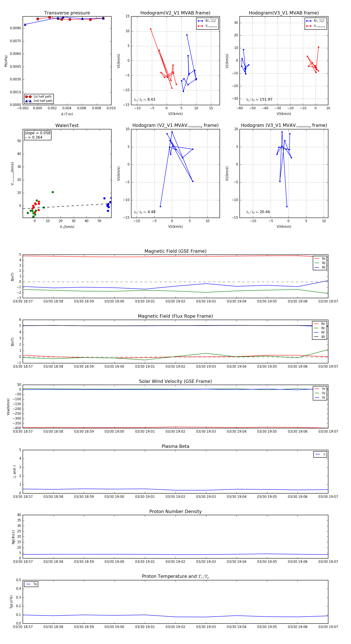
Task: Select the Hodogram(V3_V1 MVAB frame) title
Action: pyautogui.click(x=284, y=13)
